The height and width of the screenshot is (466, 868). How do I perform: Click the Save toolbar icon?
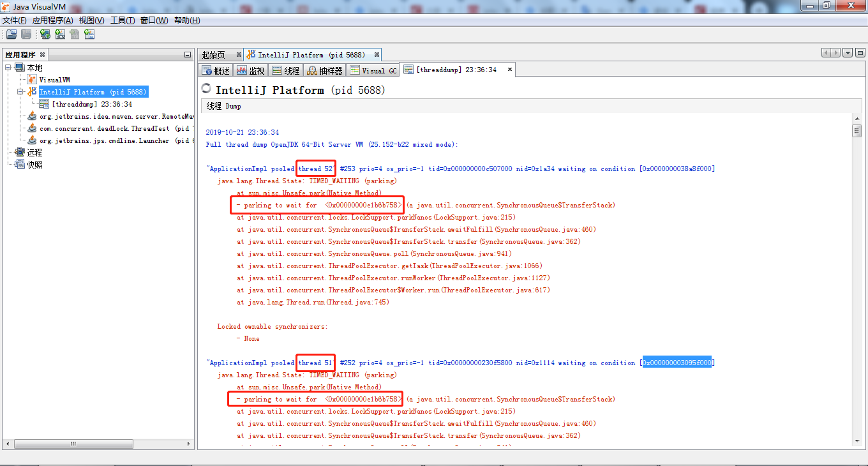26,34
